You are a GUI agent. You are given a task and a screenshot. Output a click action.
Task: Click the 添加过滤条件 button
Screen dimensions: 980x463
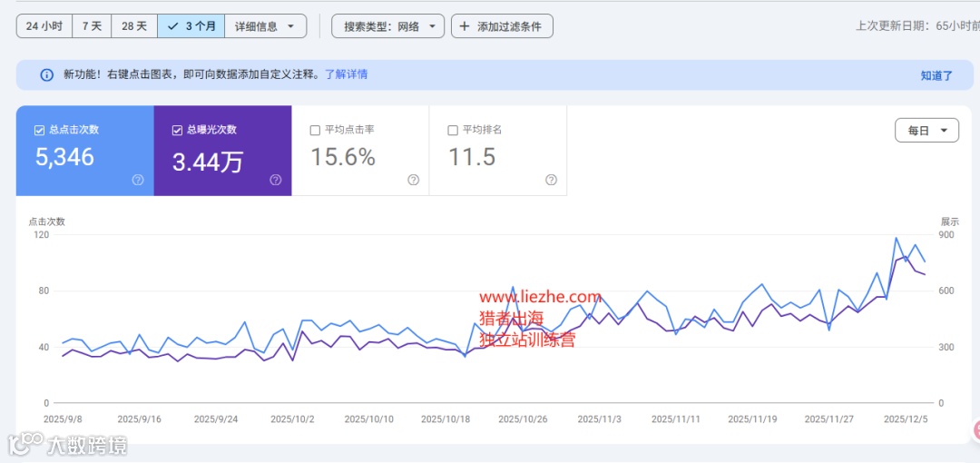(502, 27)
